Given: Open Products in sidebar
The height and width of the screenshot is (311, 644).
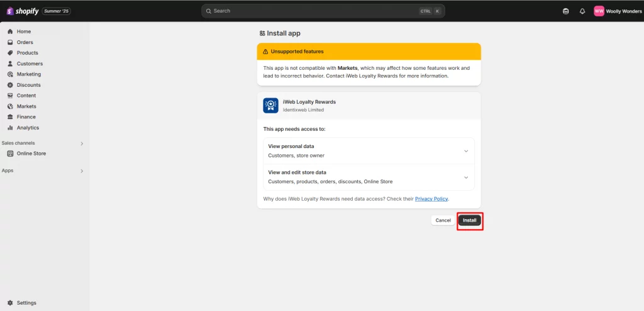Looking at the screenshot, I should click(28, 53).
